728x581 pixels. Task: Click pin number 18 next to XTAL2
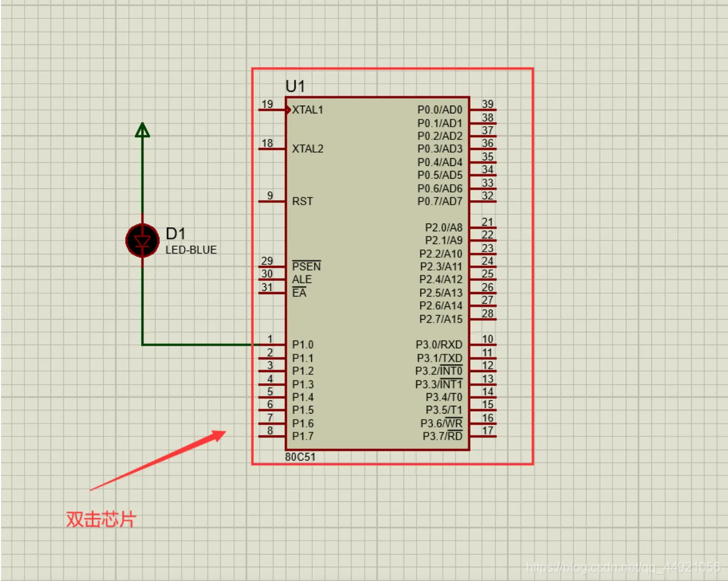267,143
